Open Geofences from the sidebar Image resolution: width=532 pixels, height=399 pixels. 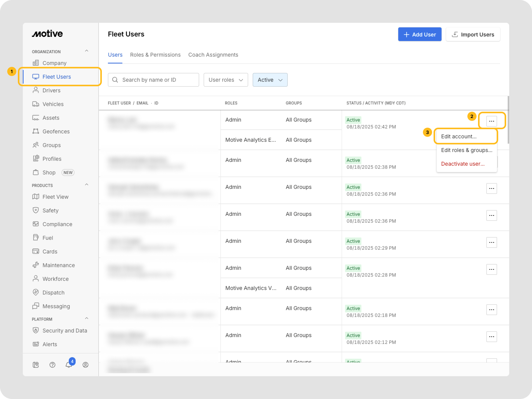click(x=56, y=131)
